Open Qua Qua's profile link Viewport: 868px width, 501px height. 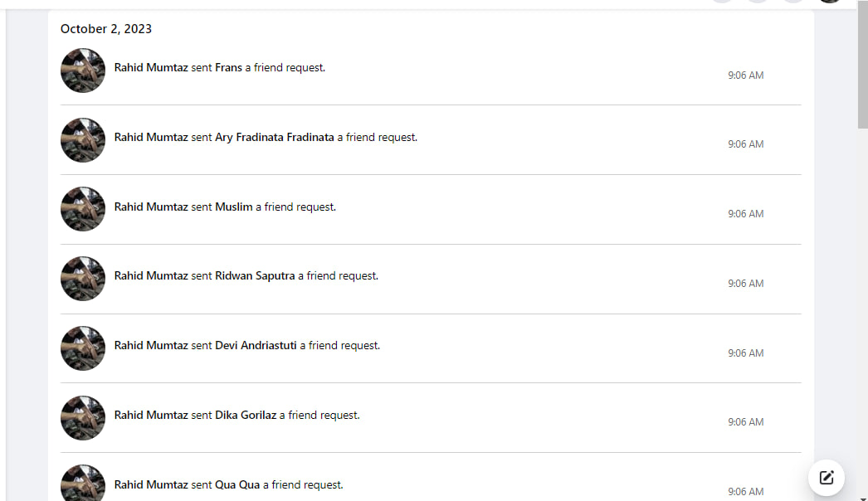237,485
